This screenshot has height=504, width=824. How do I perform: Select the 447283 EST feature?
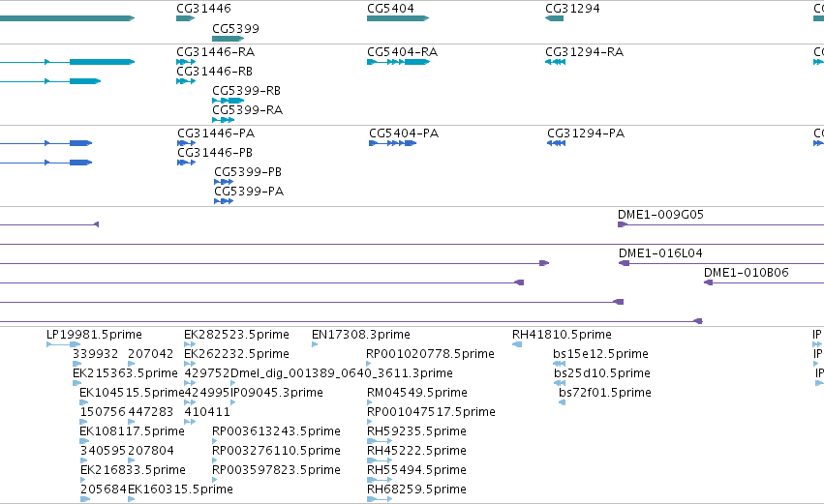tap(132, 423)
